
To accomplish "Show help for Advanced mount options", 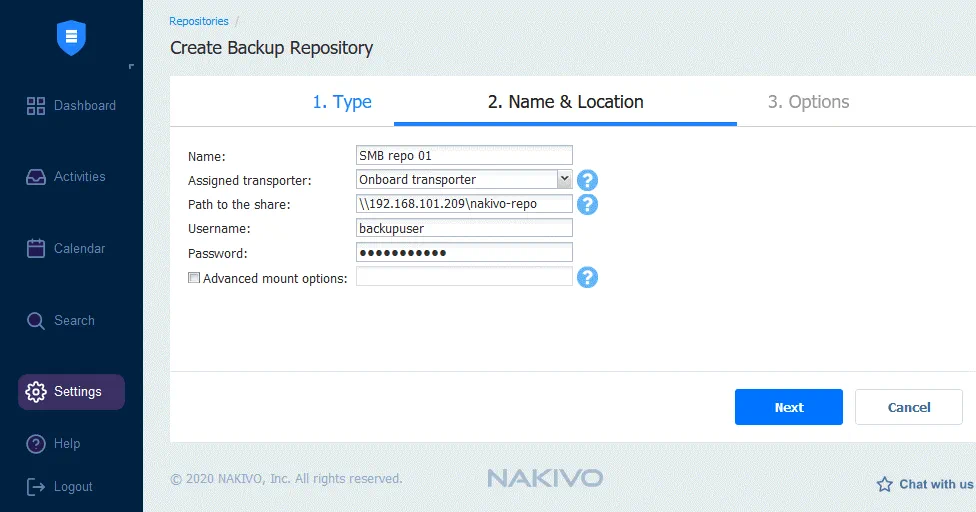I will point(588,278).
